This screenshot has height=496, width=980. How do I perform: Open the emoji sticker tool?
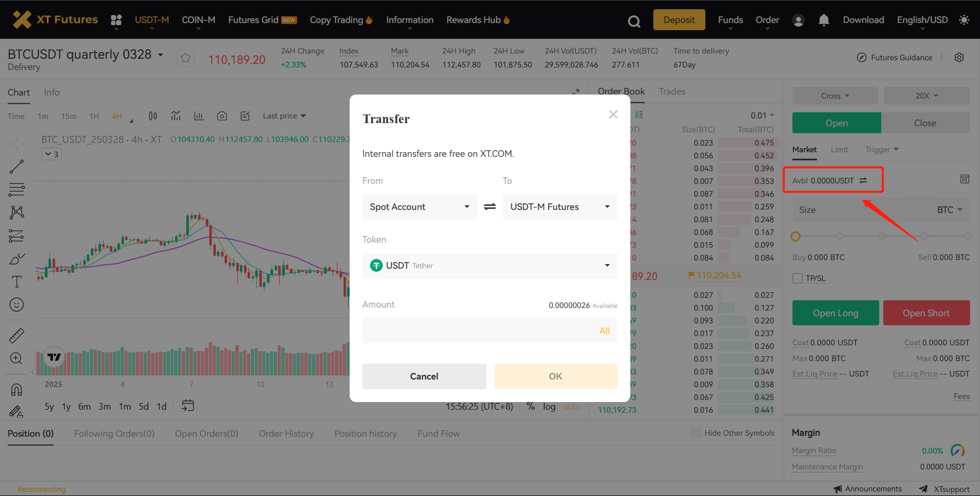(16, 305)
